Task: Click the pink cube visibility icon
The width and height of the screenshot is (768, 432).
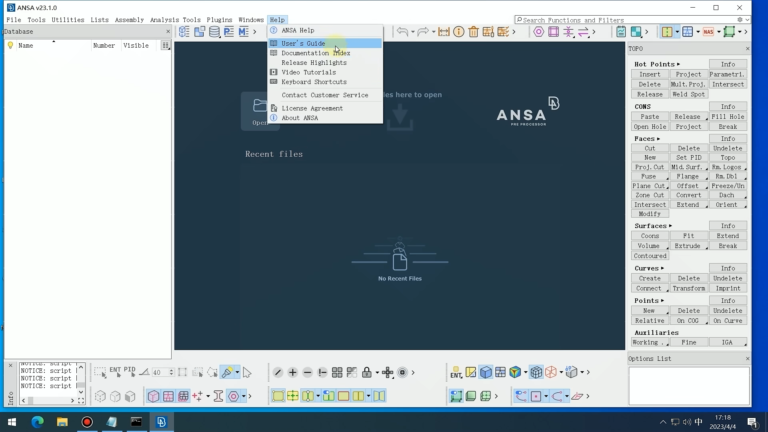Action: click(153, 396)
